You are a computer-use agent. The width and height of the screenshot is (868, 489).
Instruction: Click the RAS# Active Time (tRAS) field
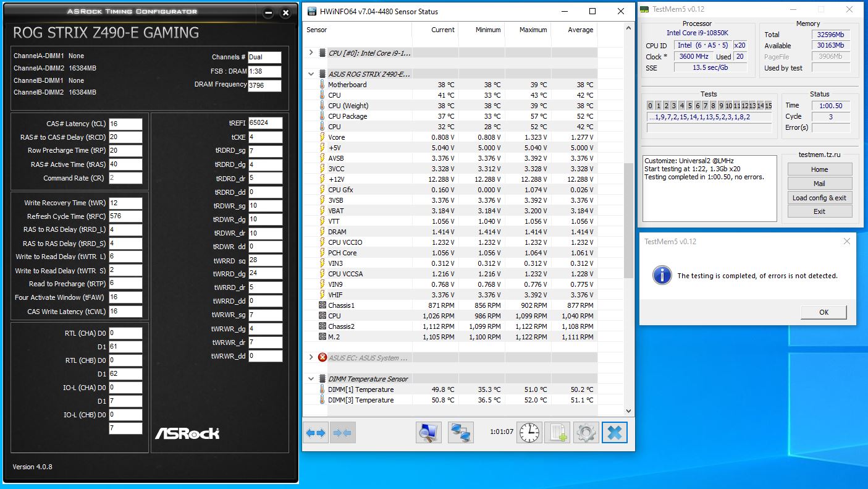pyautogui.click(x=125, y=164)
